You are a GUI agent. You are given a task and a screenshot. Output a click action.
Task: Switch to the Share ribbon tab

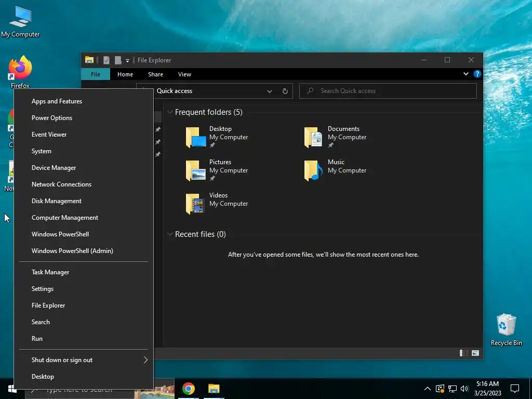pyautogui.click(x=155, y=74)
